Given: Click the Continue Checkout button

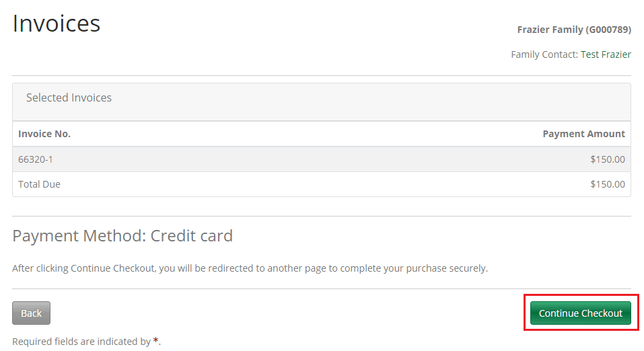Looking at the screenshot, I should [580, 313].
